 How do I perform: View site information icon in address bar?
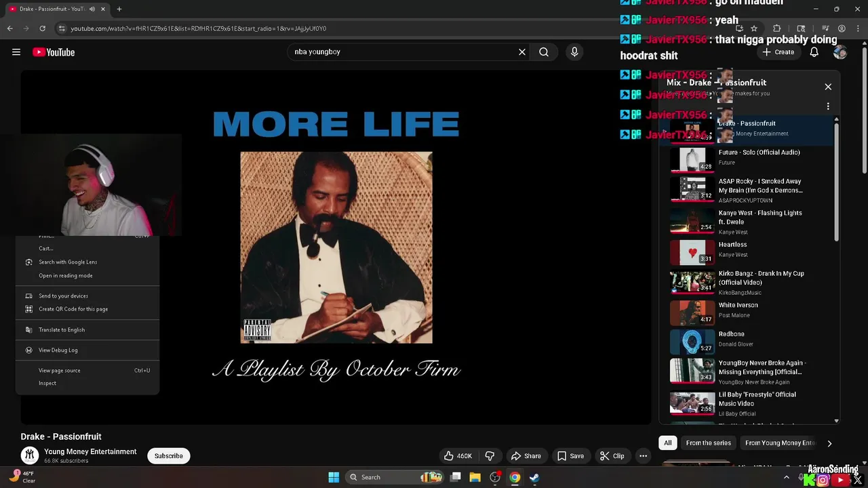tap(62, 28)
